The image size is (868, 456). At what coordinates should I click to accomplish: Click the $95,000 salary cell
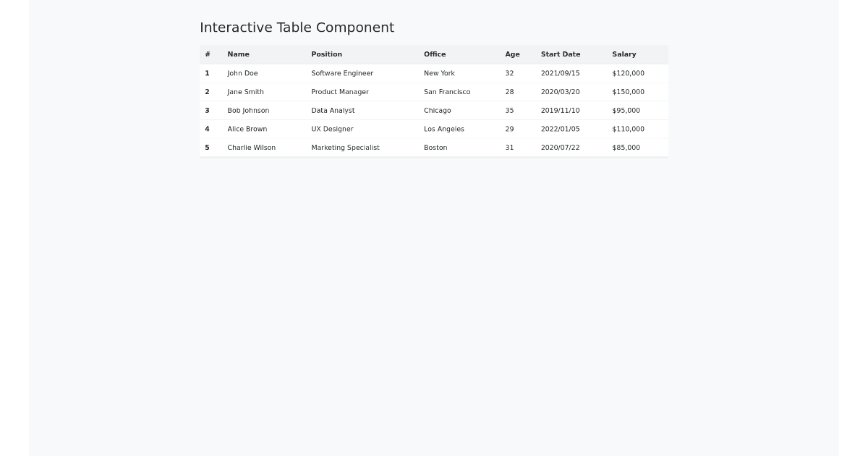[637, 111]
